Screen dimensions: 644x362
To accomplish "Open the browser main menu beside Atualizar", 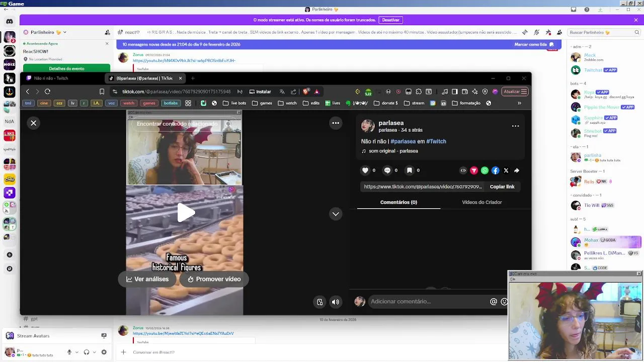I will click(x=524, y=92).
